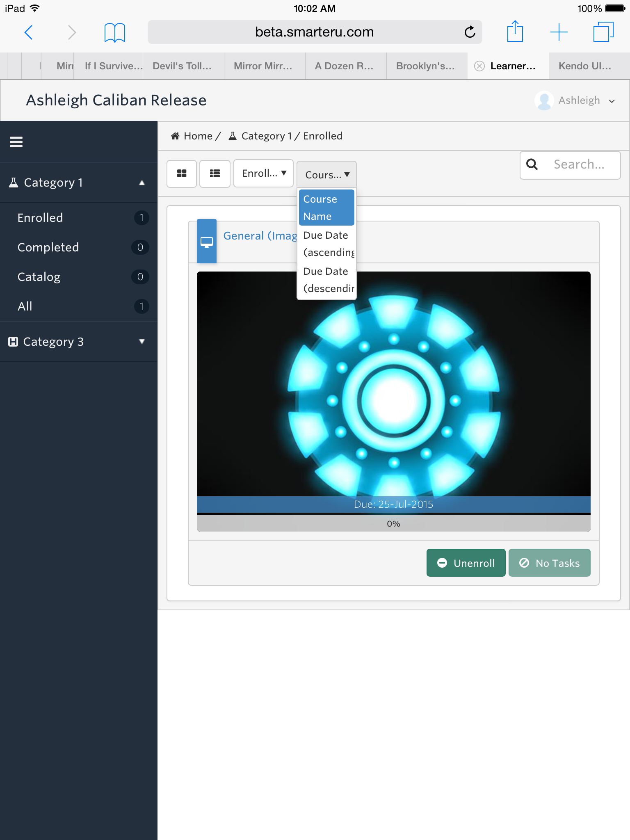Select Due Date (descending) sort option
Screen dimensions: 630x840
pyautogui.click(x=326, y=280)
